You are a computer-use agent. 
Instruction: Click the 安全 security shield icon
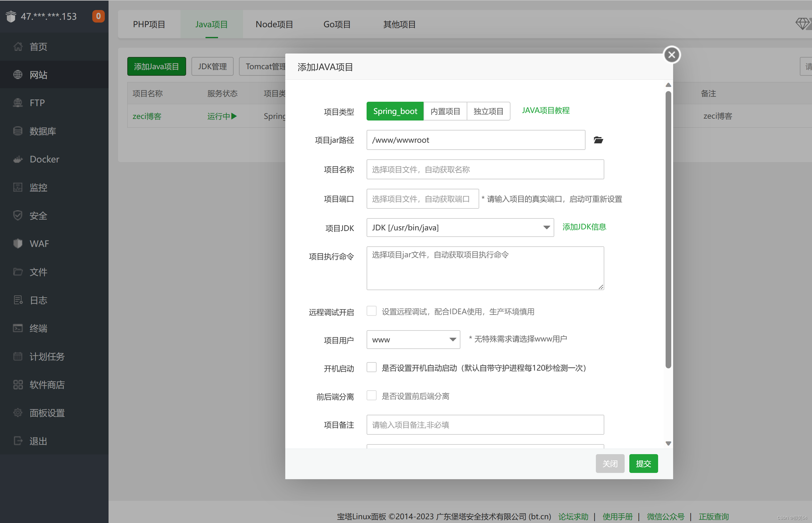coord(18,215)
